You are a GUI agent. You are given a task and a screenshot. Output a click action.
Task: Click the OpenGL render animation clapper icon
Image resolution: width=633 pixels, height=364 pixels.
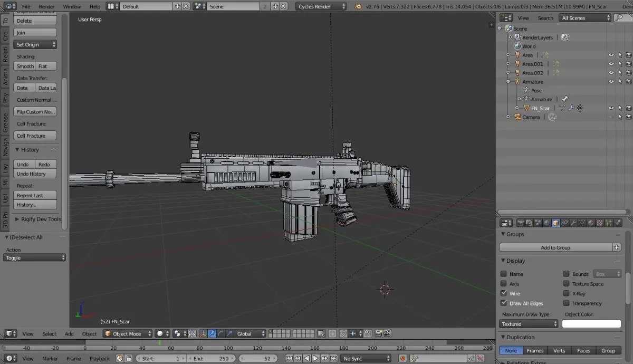tap(387, 333)
